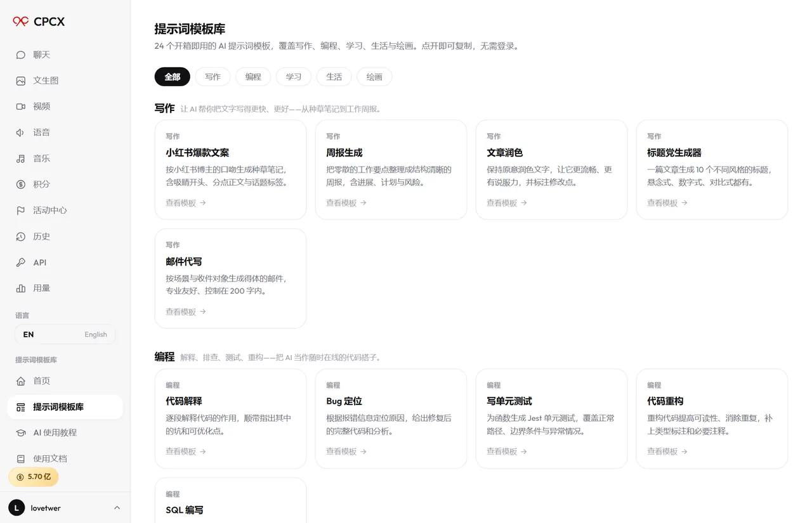Viewport: 812px width, 523px height.
Task: View the 文章润色 template link
Action: pos(507,203)
